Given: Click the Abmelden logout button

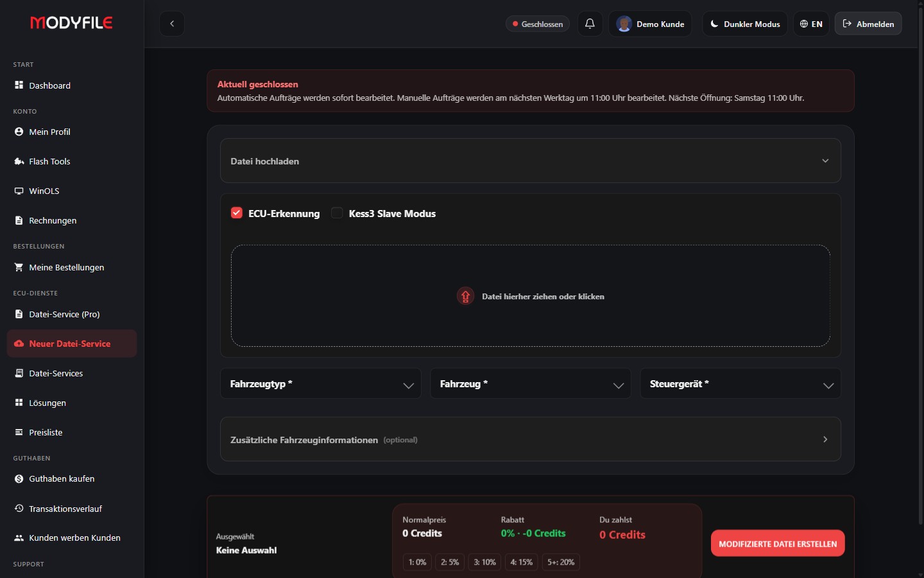Looking at the screenshot, I should coord(868,24).
